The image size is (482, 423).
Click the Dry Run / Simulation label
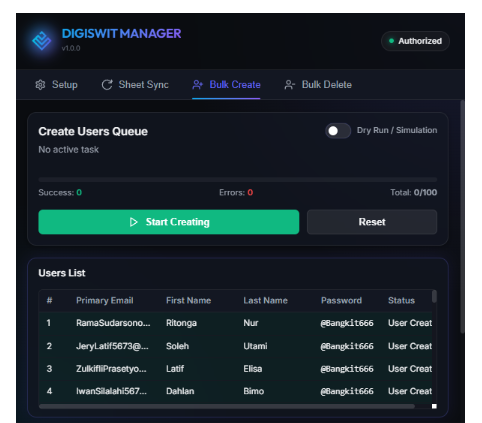click(x=397, y=130)
